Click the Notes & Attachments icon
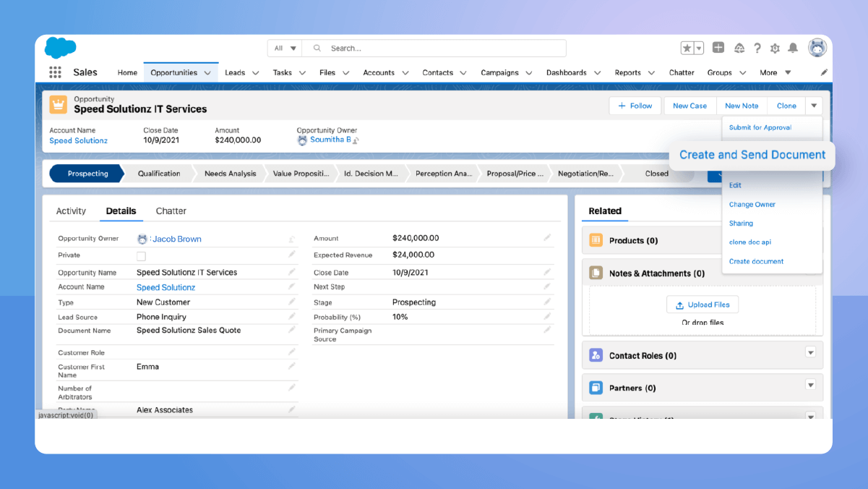This screenshot has height=489, width=868. pyautogui.click(x=596, y=273)
